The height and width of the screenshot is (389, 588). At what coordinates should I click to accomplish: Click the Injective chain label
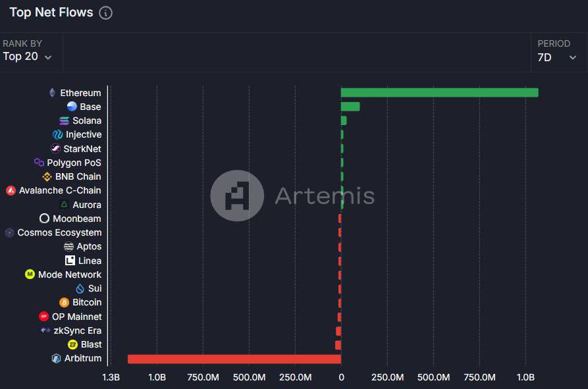point(84,134)
